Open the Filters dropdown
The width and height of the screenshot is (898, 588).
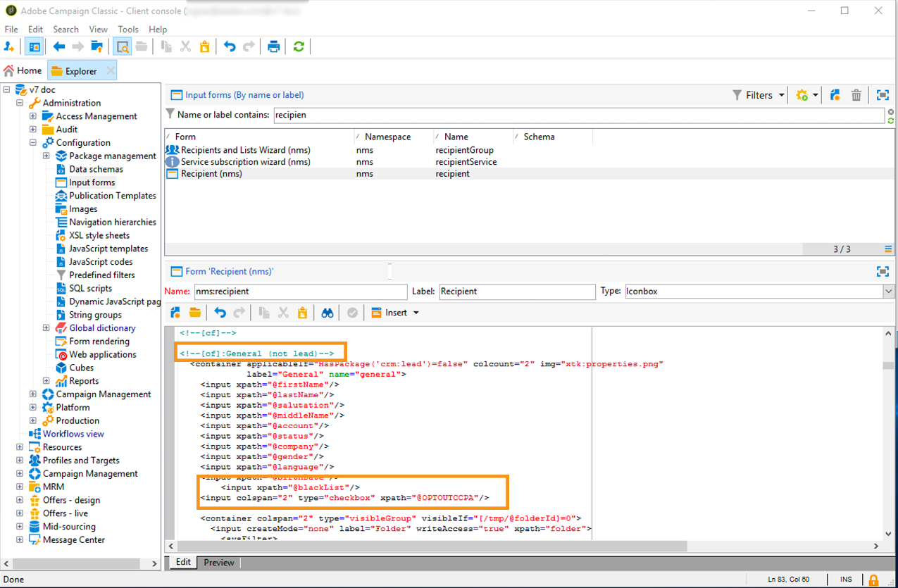pos(759,95)
